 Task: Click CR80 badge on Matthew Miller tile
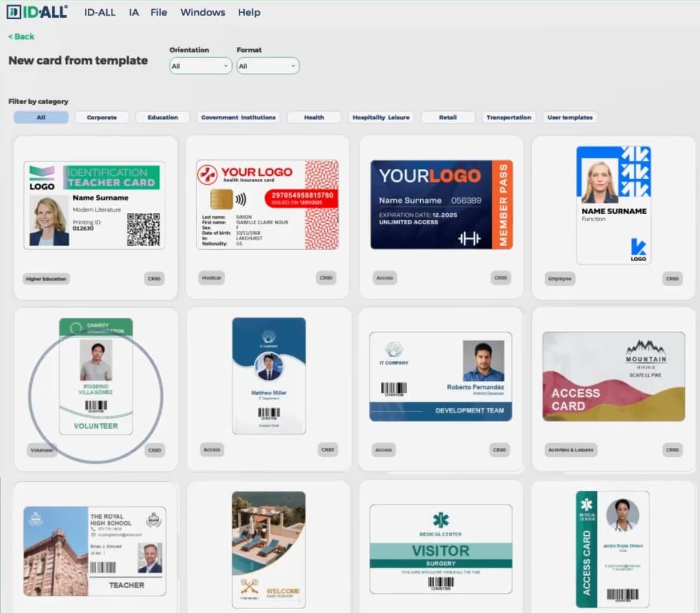tap(328, 450)
